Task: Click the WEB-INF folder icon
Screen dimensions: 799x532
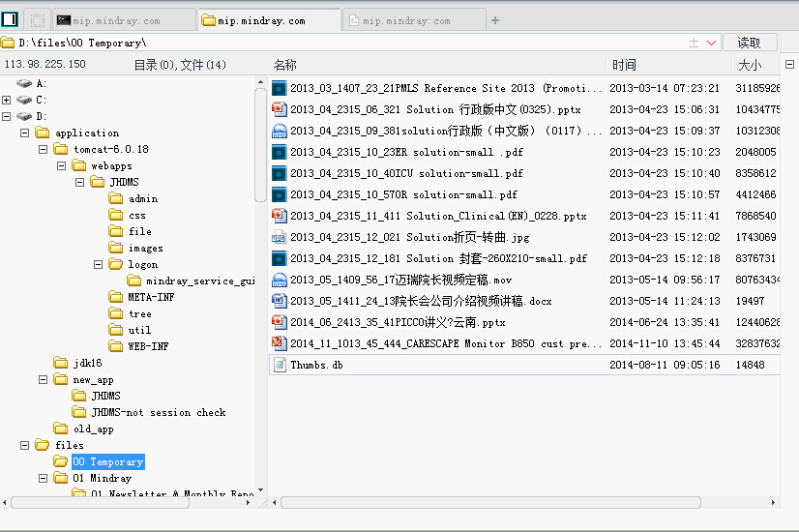Action: pyautogui.click(x=116, y=346)
